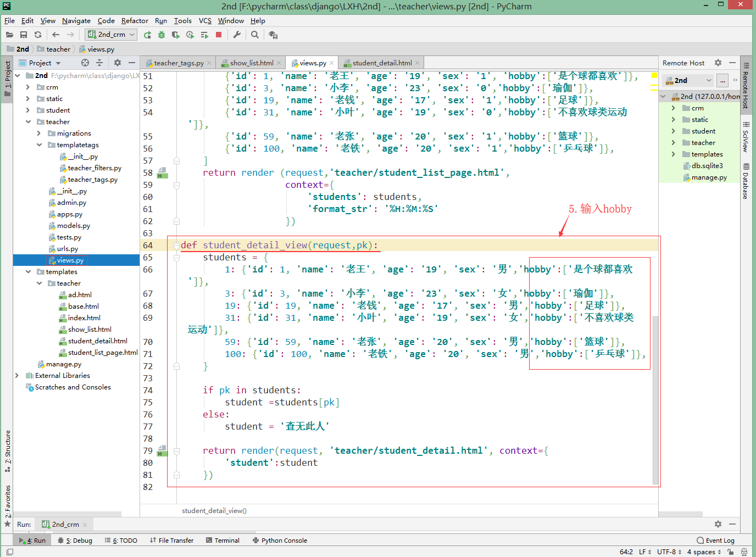Select urls.py in the Project tree
The height and width of the screenshot is (557, 756).
point(67,249)
